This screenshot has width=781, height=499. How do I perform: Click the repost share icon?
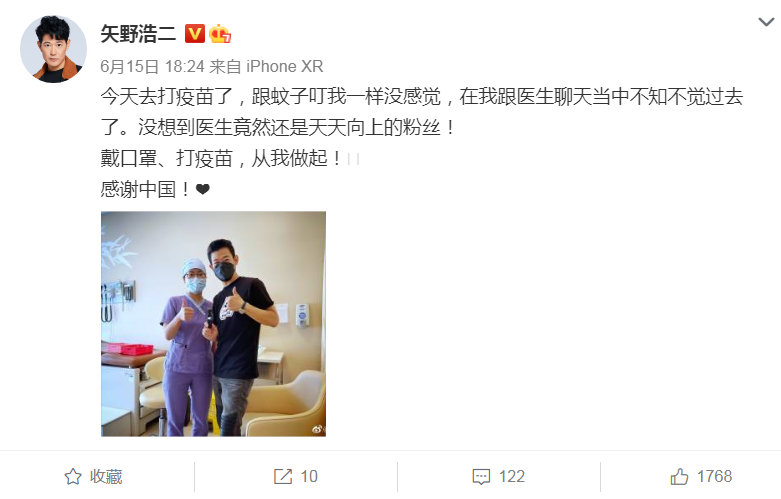point(283,477)
